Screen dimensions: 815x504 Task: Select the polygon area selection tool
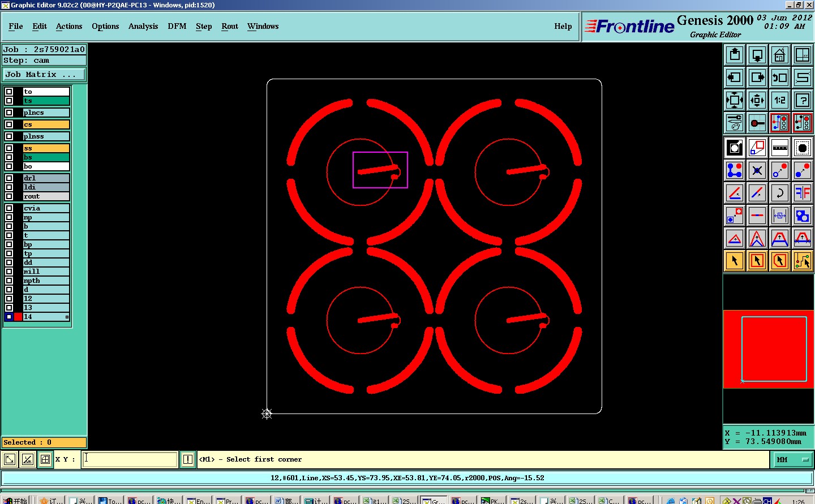(x=780, y=261)
